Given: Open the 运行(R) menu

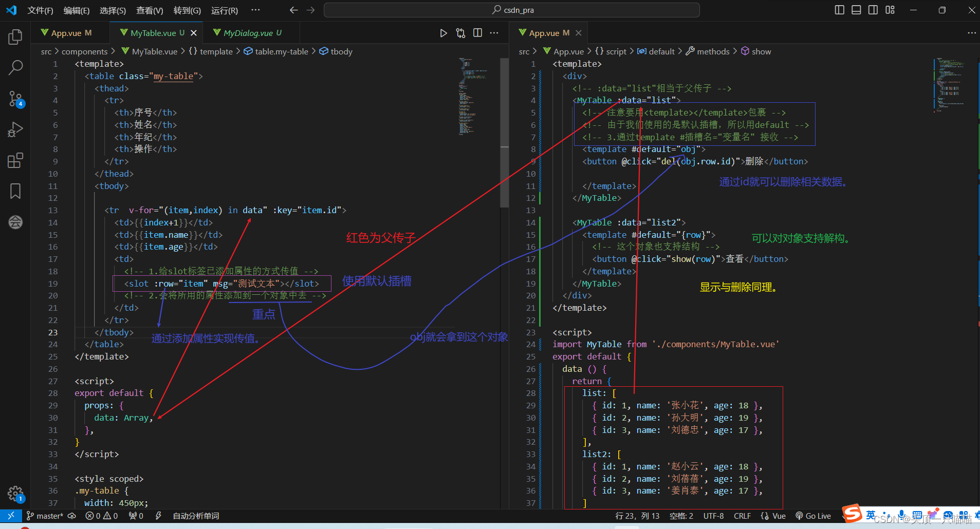Looking at the screenshot, I should pyautogui.click(x=225, y=10).
